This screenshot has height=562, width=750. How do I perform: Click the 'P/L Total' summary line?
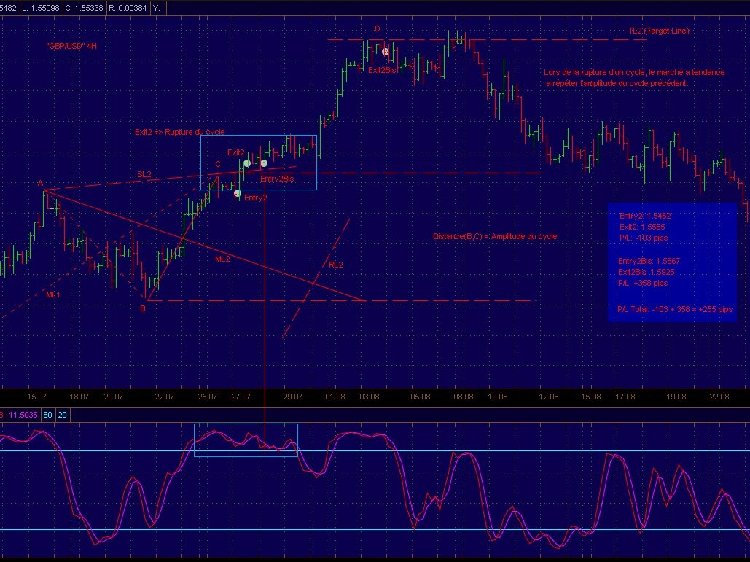point(674,309)
